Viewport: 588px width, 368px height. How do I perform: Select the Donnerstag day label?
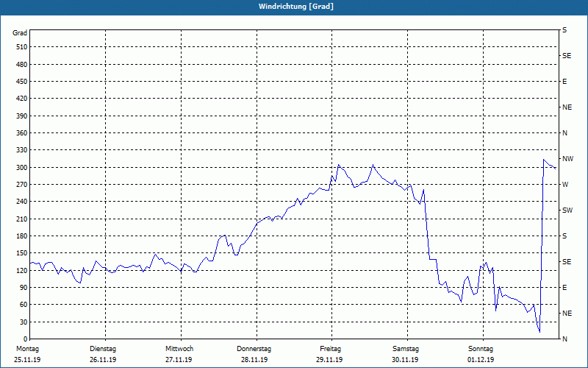pos(254,349)
